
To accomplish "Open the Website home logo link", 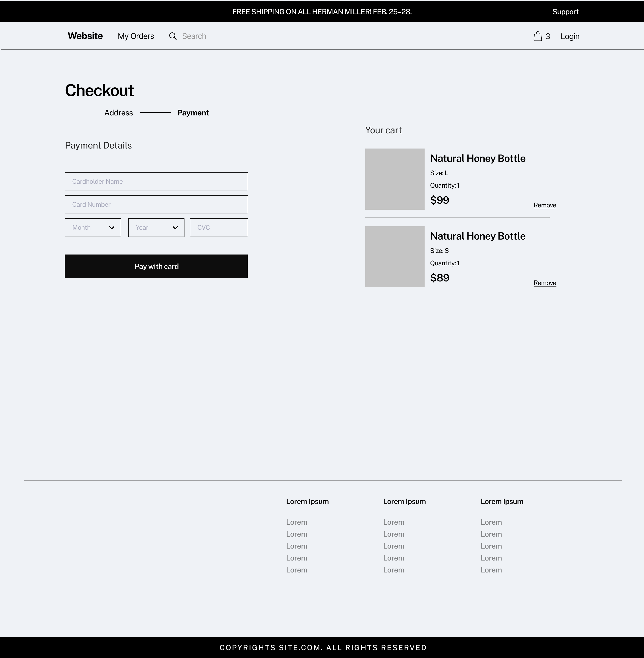I will (x=85, y=36).
